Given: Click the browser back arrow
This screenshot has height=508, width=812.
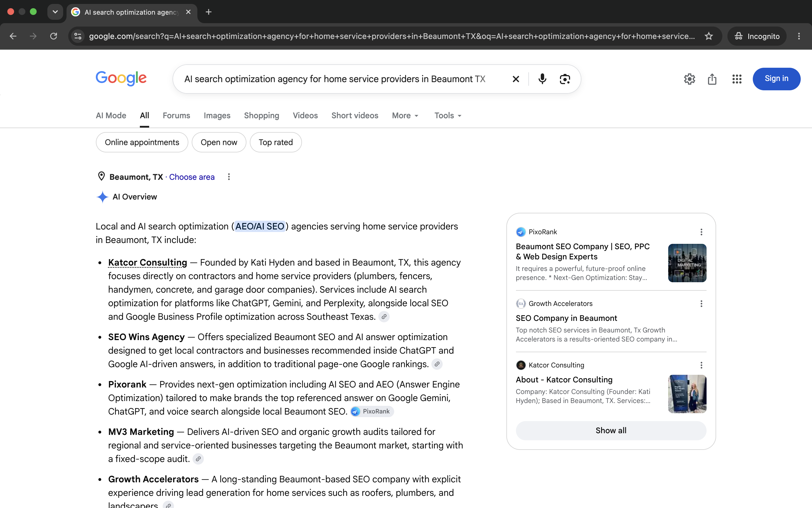Looking at the screenshot, I should click(x=13, y=36).
